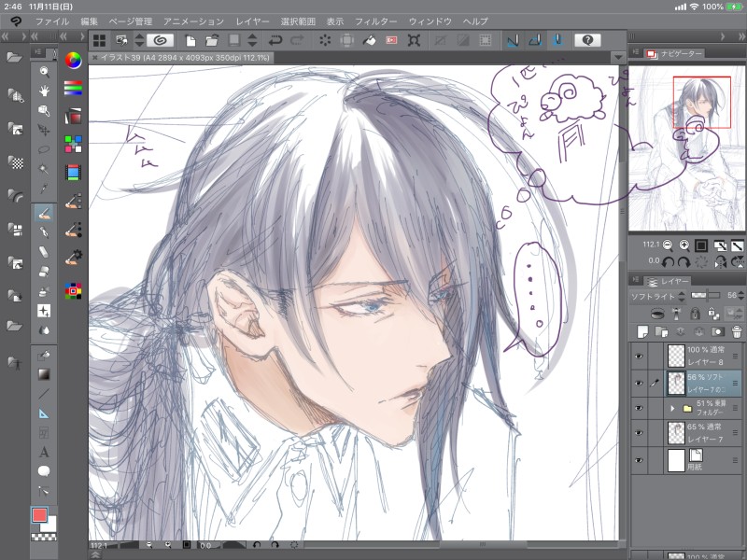
Task: Open the Sub tool palette icon
Action: coord(74,201)
